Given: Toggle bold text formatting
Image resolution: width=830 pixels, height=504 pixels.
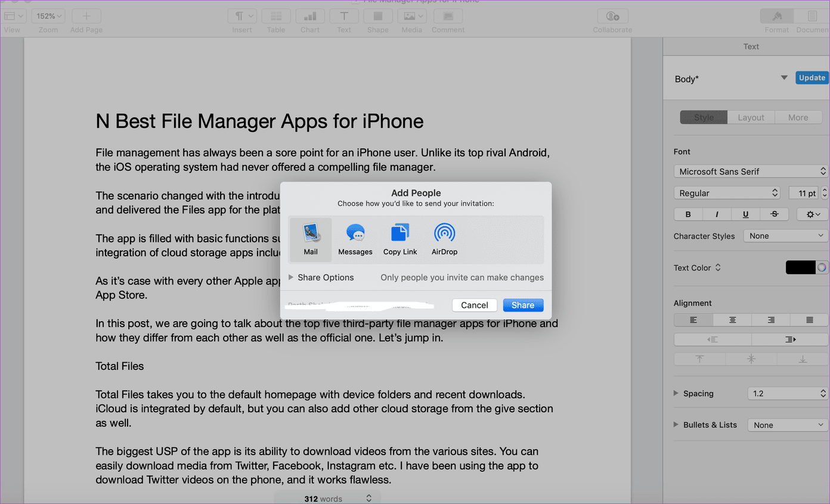Looking at the screenshot, I should [x=688, y=214].
